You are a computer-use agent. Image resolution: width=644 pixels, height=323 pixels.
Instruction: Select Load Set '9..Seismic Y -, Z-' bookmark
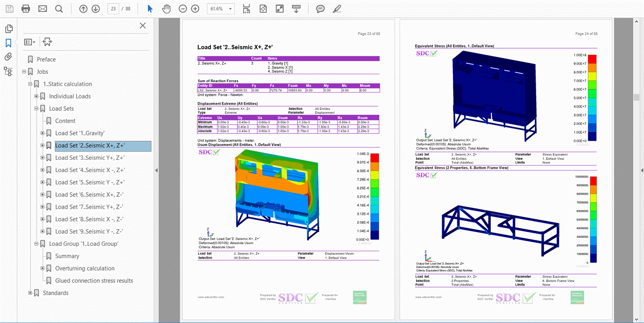pyautogui.click(x=89, y=232)
